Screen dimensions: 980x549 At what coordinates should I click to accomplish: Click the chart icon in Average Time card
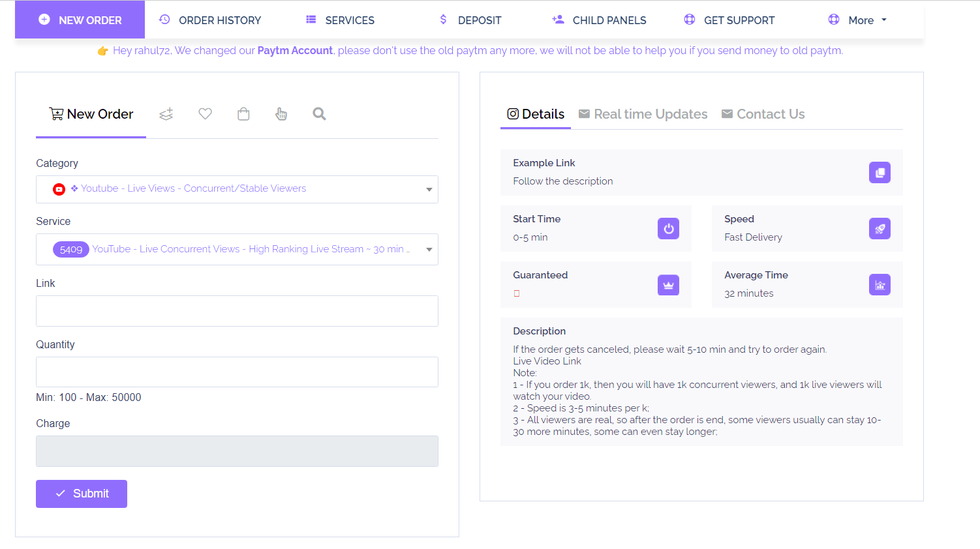click(x=880, y=285)
